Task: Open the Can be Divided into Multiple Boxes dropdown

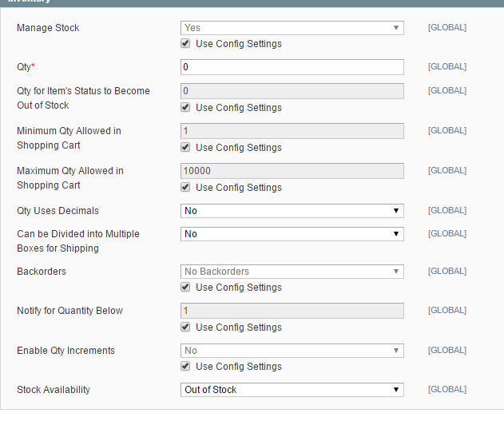Action: 292,234
